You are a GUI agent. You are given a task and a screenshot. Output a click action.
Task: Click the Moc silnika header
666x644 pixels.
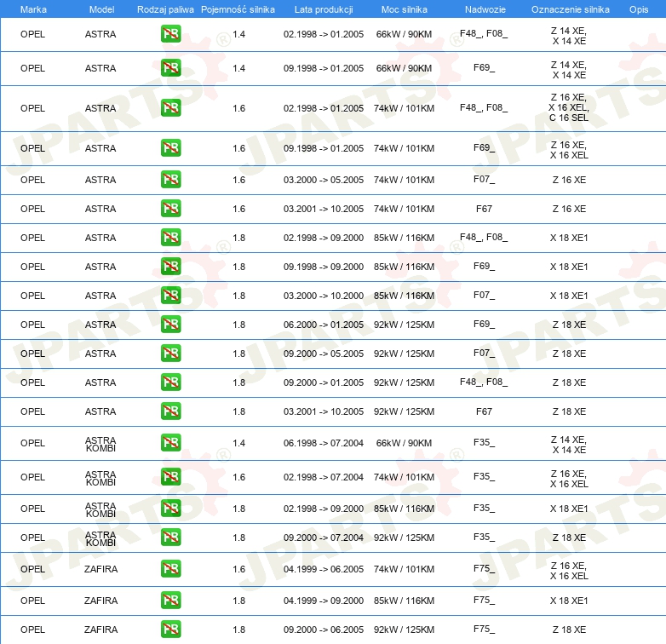point(404,9)
